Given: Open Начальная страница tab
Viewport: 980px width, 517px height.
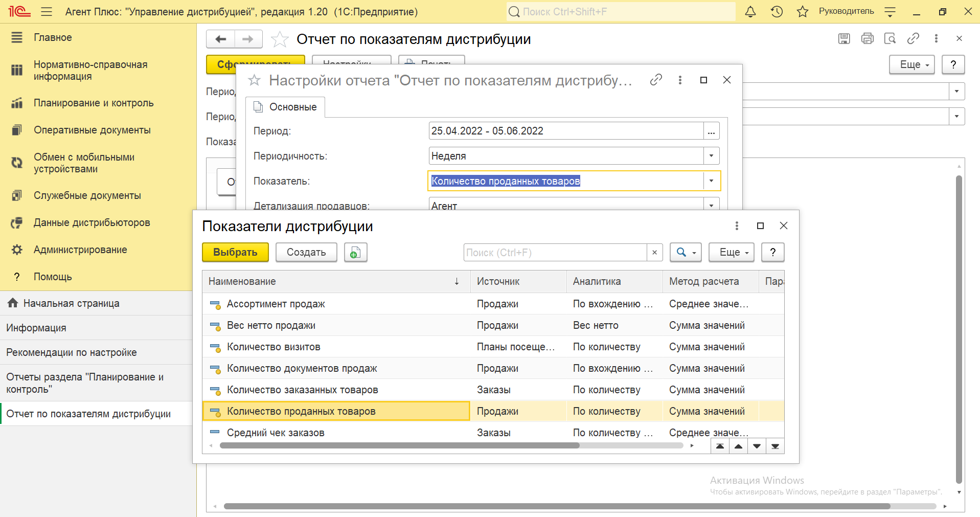Looking at the screenshot, I should point(96,303).
